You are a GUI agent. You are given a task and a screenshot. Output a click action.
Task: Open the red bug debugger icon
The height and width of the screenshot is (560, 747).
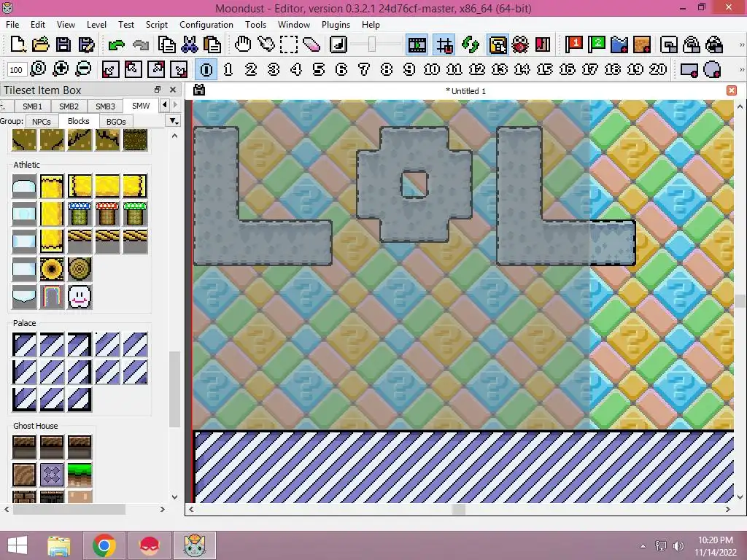tap(519, 44)
